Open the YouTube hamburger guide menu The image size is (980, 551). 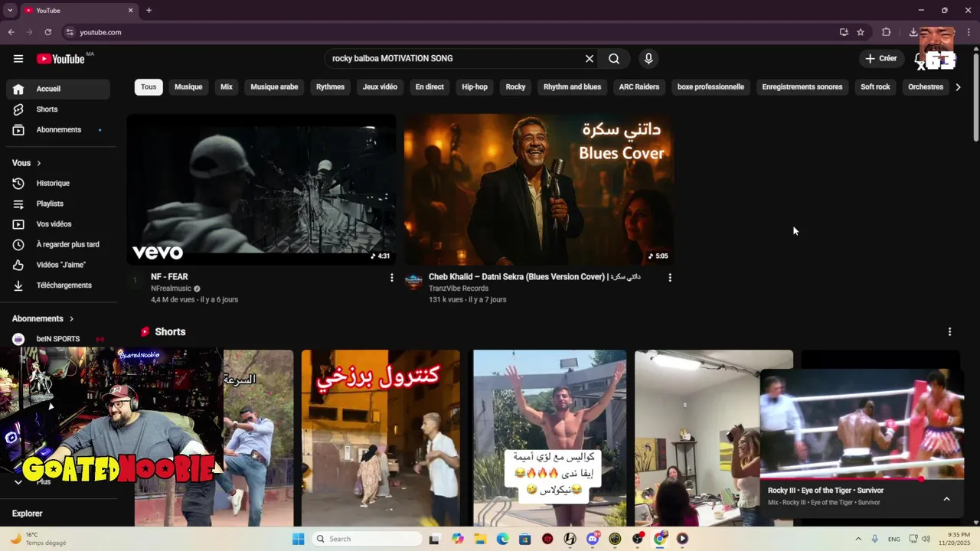(x=18, y=59)
